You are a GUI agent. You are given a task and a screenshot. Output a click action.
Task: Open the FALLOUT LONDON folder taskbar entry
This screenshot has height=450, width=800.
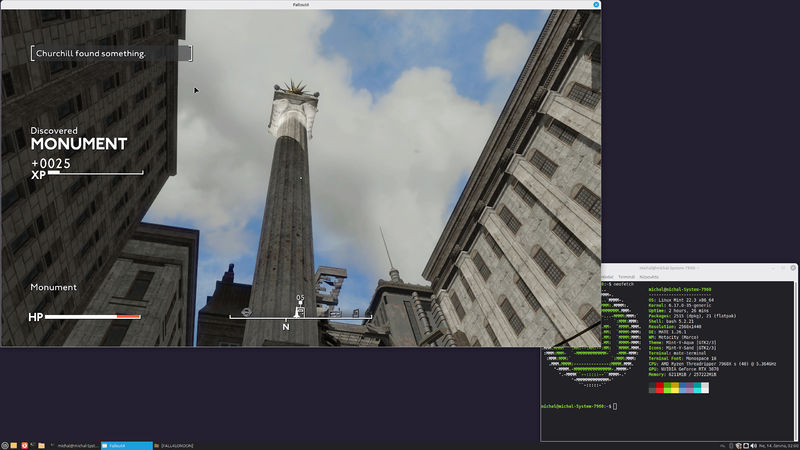click(174, 446)
